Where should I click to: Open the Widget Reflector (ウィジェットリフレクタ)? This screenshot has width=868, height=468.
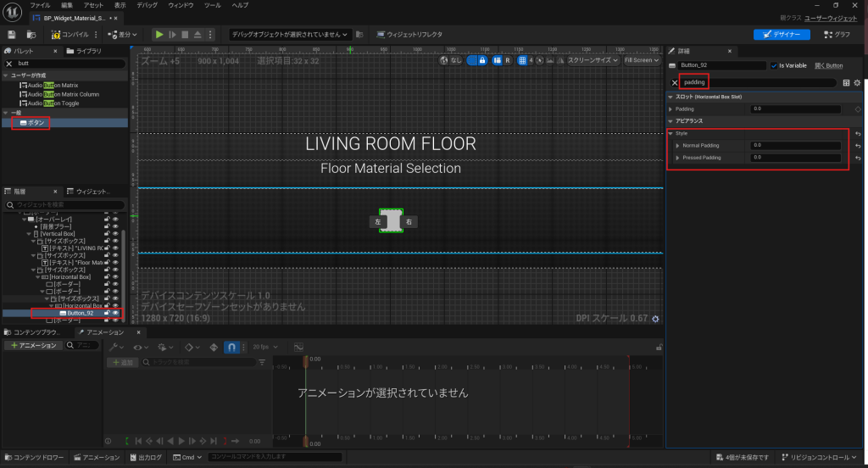(409, 35)
